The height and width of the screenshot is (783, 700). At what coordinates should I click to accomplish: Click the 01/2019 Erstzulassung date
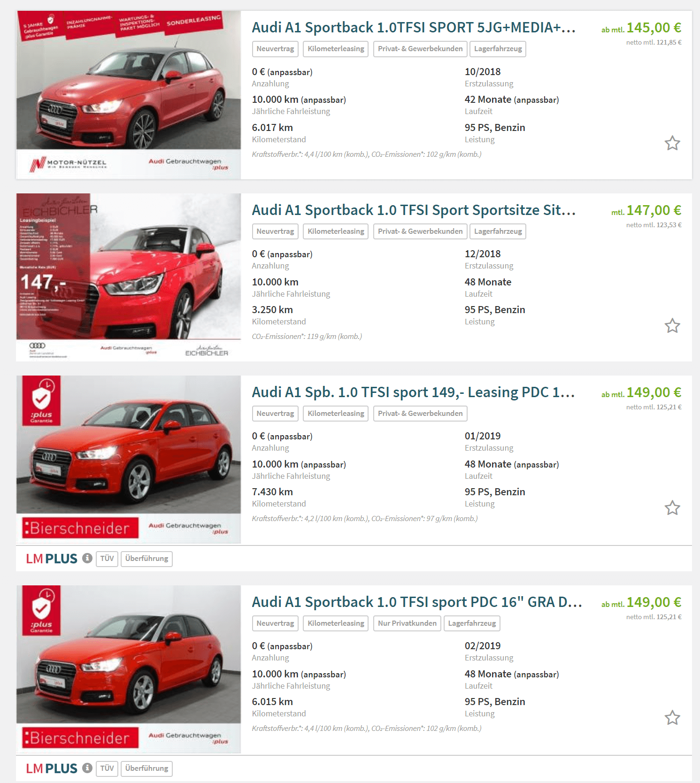tap(483, 436)
